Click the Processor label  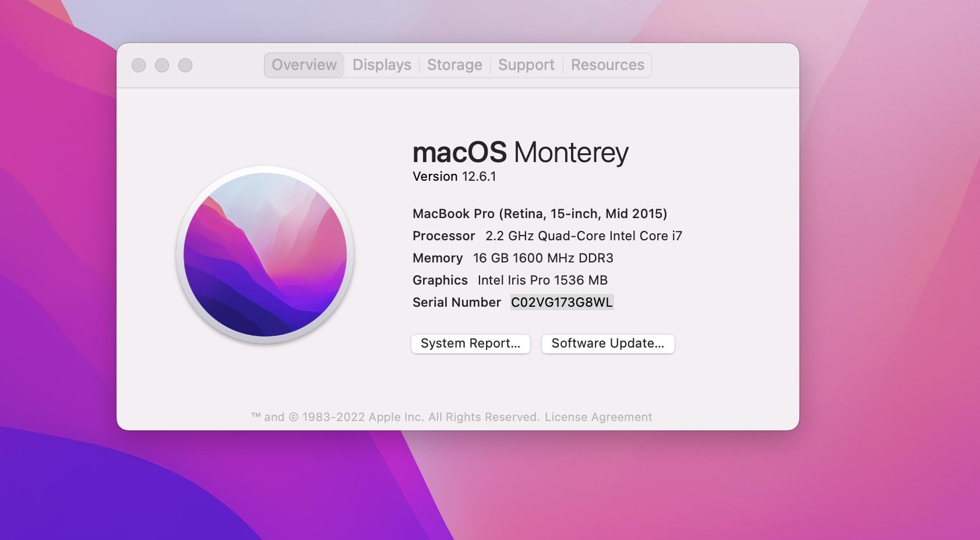pos(444,236)
